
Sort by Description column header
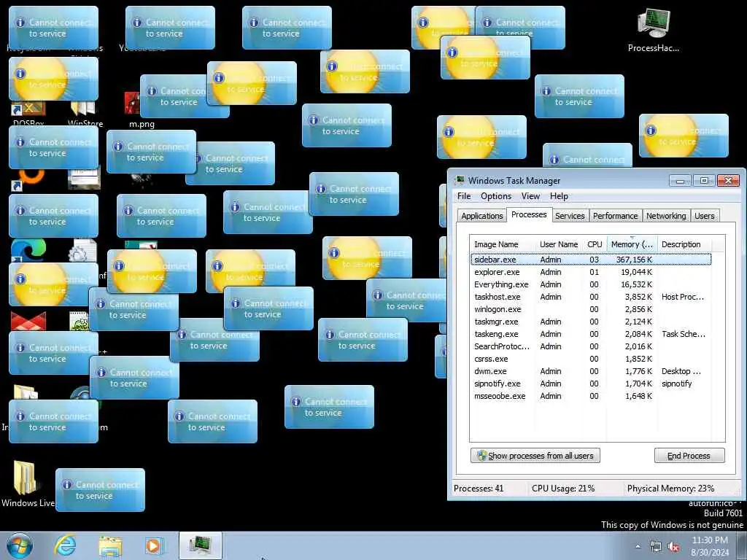[684, 244]
